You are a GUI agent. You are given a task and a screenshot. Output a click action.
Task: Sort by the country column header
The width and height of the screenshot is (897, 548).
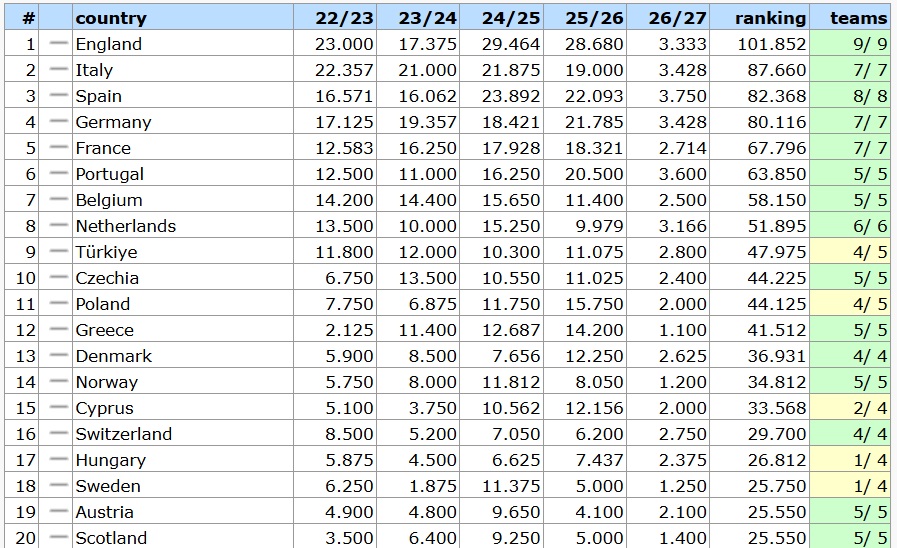(x=111, y=18)
